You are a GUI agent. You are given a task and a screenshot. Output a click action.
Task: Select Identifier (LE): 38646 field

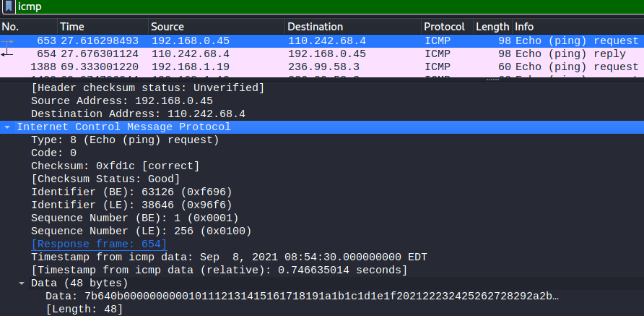[131, 205]
